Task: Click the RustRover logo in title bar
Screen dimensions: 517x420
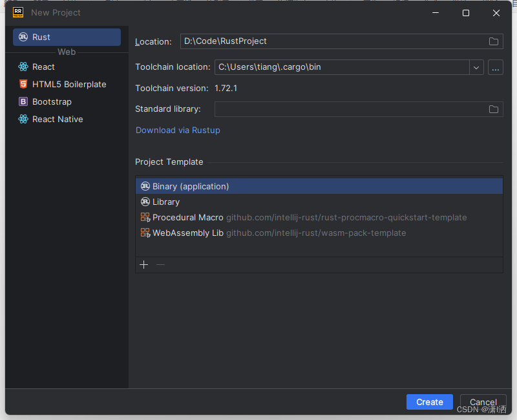Action: [18, 12]
